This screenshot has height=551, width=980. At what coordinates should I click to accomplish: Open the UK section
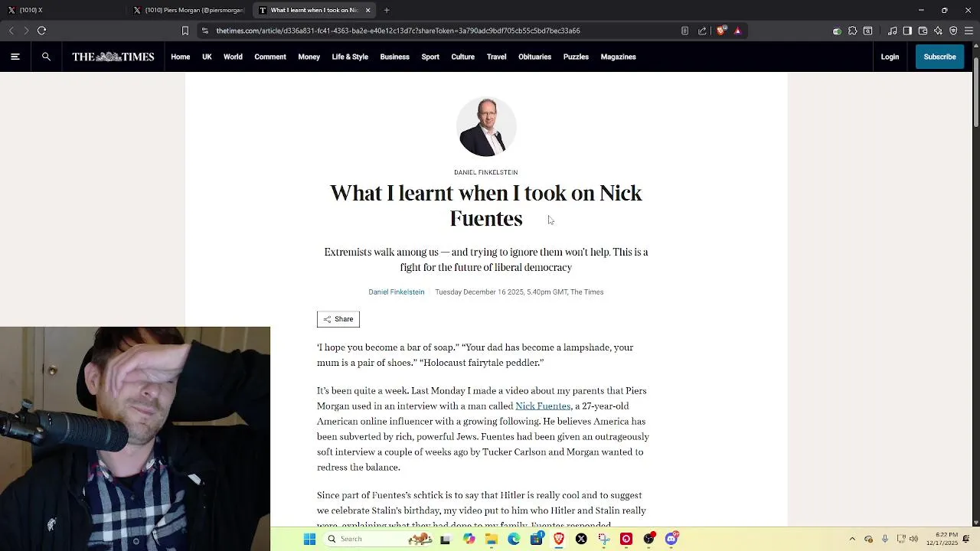point(207,57)
